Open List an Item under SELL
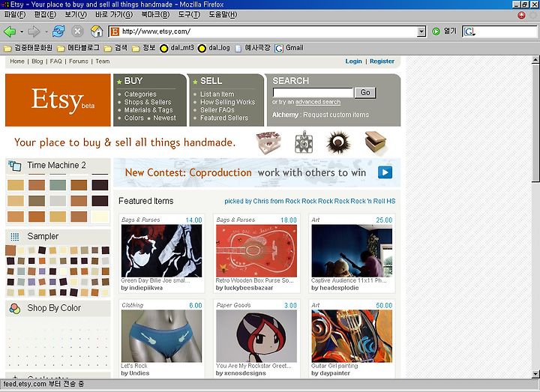Viewport: 540px width, 392px height. click(x=217, y=94)
